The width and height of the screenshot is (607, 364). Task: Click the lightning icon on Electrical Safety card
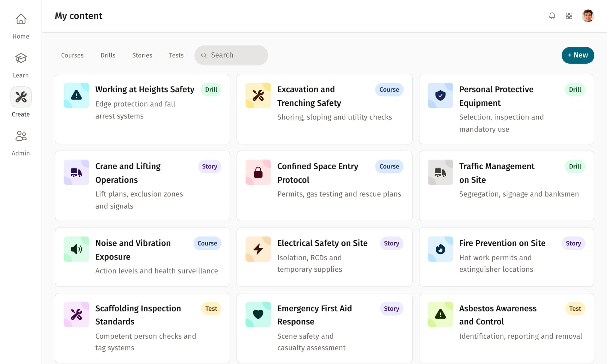(258, 249)
